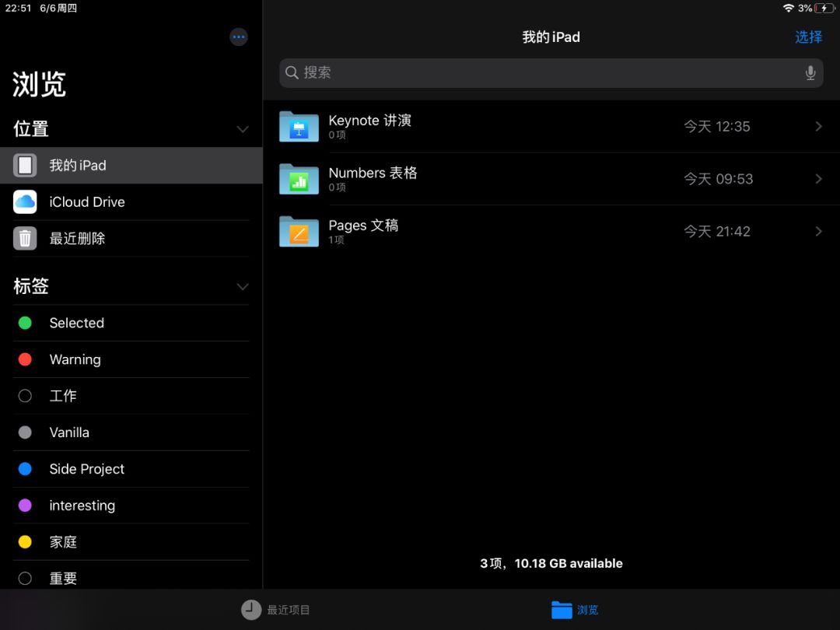This screenshot has width=840, height=630.
Task: Tap the more options ellipsis icon
Action: 239,37
